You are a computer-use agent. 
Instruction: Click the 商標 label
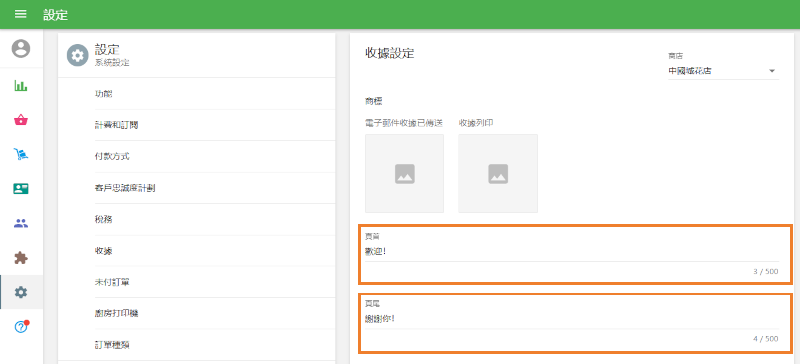(x=373, y=102)
